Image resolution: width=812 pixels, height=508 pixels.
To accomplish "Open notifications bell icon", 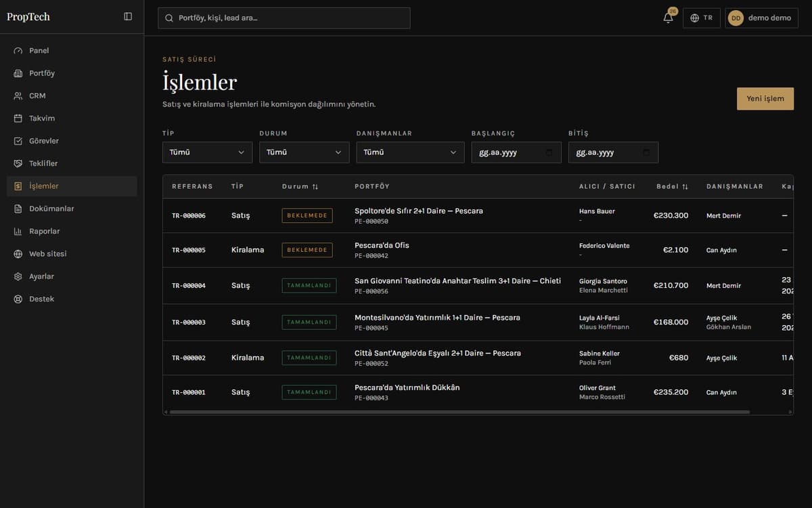I will point(668,18).
